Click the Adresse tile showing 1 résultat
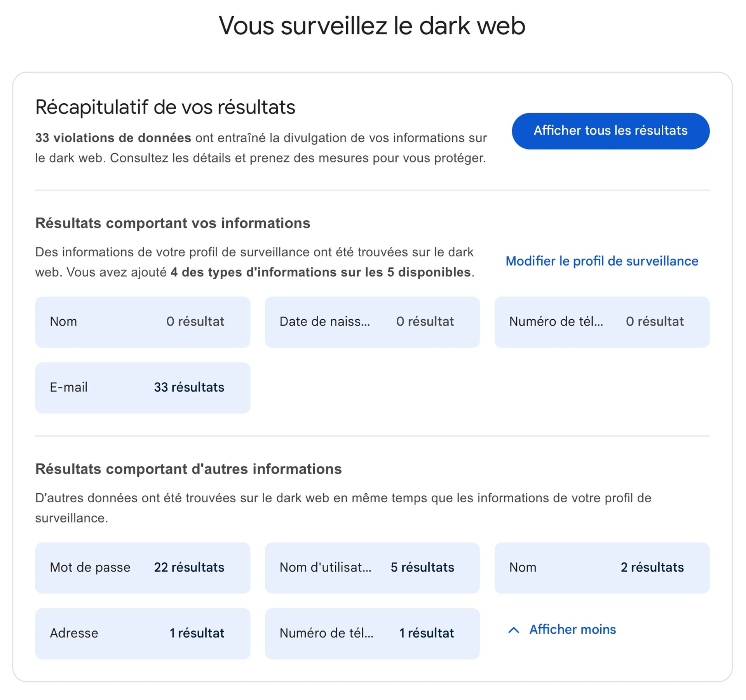The width and height of the screenshot is (746, 700). click(x=142, y=633)
